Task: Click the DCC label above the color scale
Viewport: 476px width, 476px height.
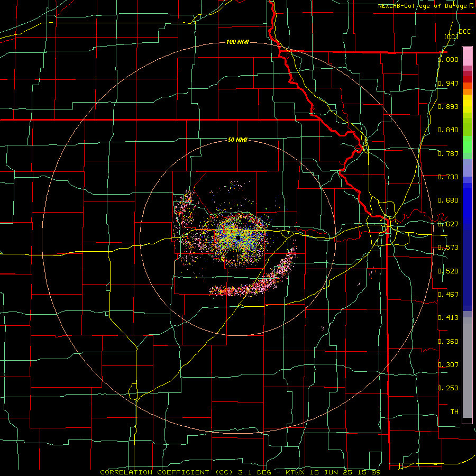Action: click(464, 32)
